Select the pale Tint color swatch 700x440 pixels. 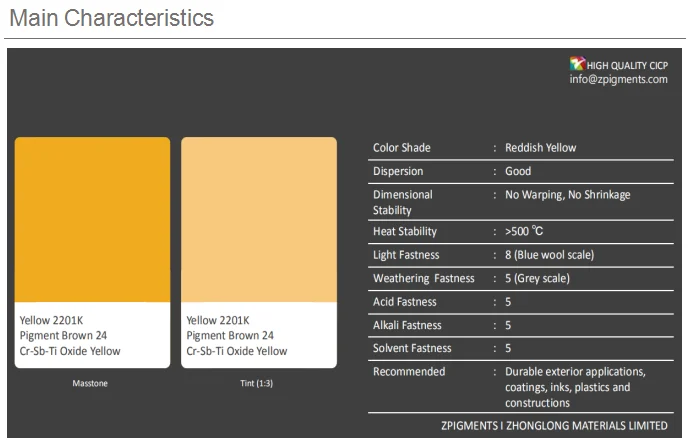(x=259, y=220)
